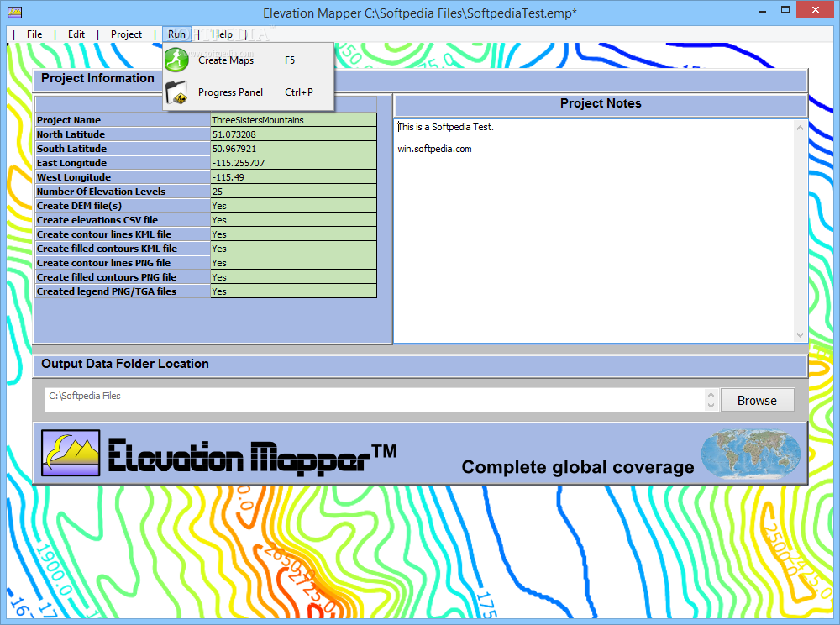Click the Progress Panel folder icon

click(x=176, y=92)
